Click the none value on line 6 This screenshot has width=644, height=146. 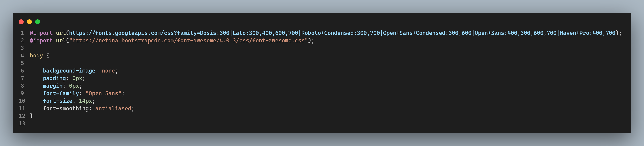tap(108, 71)
